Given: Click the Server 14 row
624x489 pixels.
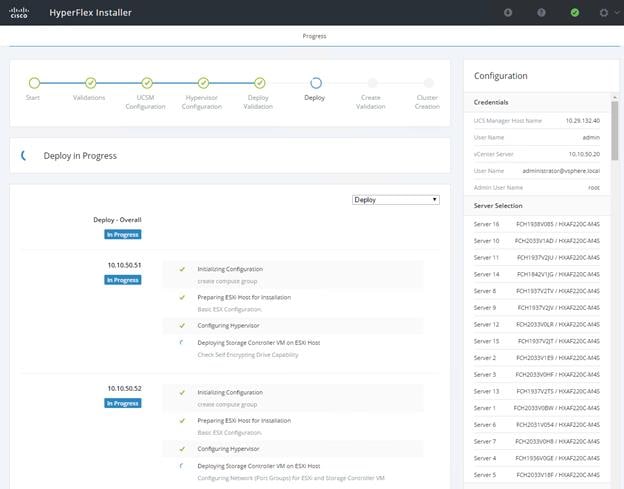Looking at the screenshot, I should (x=536, y=275).
